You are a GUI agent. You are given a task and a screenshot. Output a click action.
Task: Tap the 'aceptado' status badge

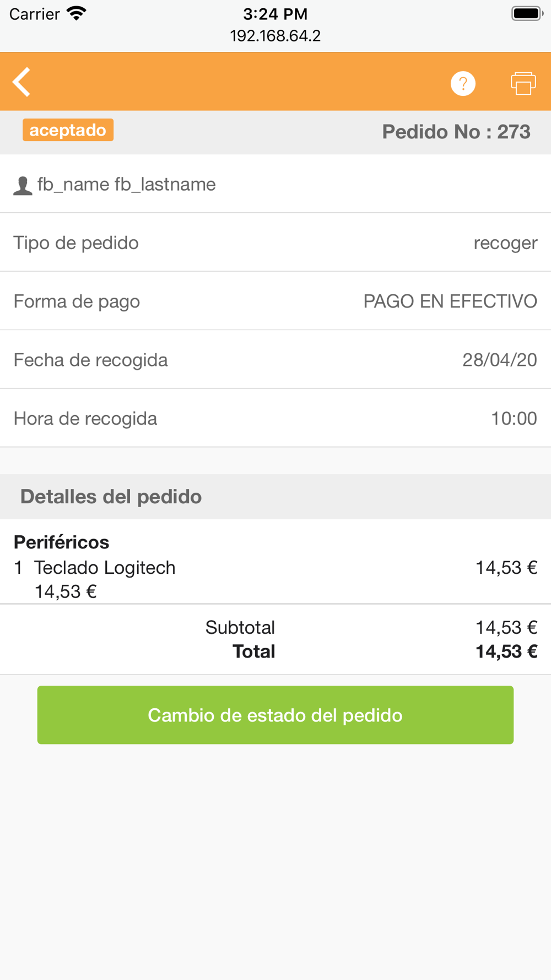(x=68, y=130)
